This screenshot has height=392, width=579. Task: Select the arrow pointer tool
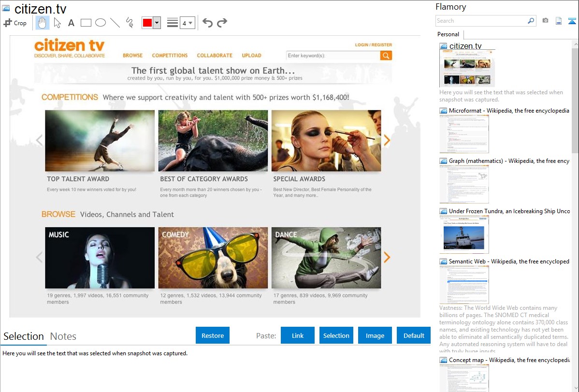(x=57, y=23)
